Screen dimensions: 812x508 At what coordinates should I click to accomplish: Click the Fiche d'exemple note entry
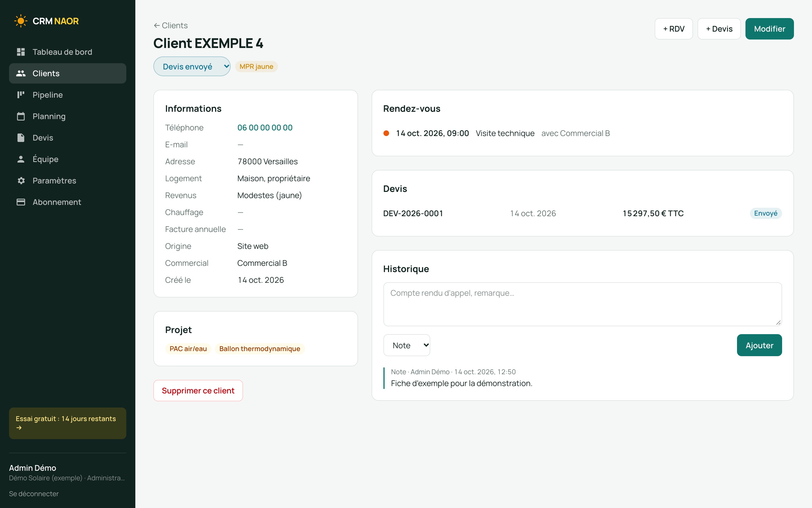pos(462,383)
